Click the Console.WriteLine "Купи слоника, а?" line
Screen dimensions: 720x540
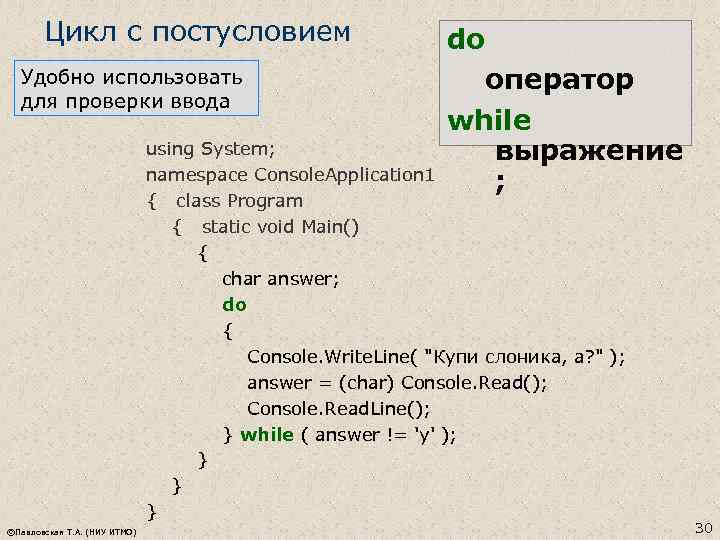pyautogui.click(x=436, y=357)
